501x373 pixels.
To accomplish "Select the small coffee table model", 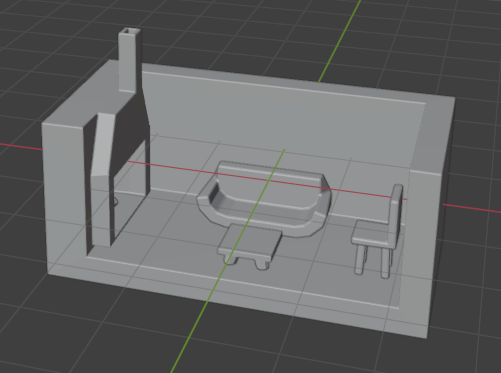I will coord(250,246).
